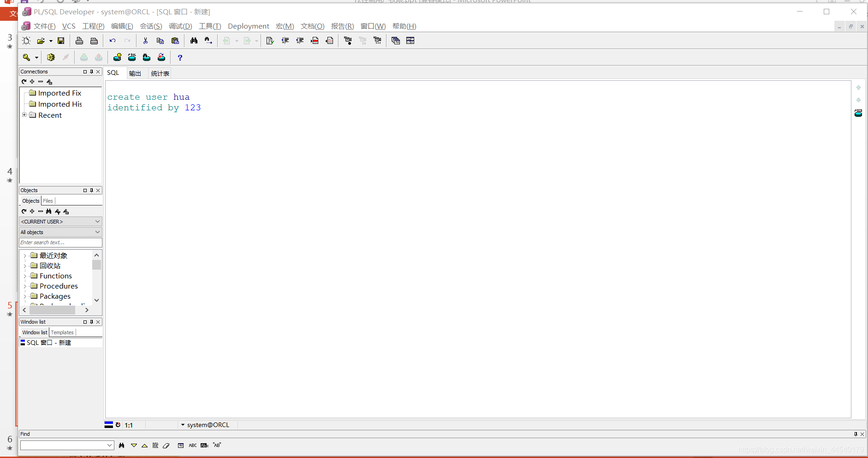The image size is (868, 458).
Task: Click the Execute gear icon
Action: click(51, 57)
